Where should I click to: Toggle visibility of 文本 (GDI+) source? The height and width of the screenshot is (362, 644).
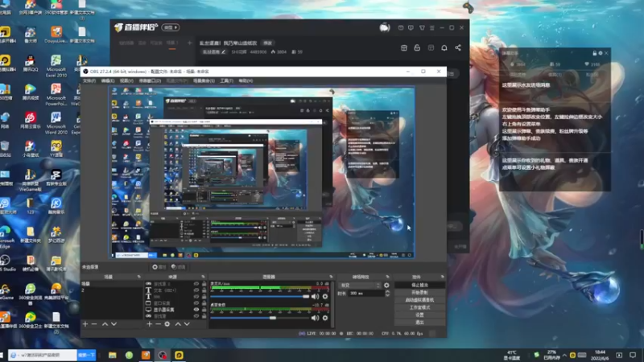(196, 290)
